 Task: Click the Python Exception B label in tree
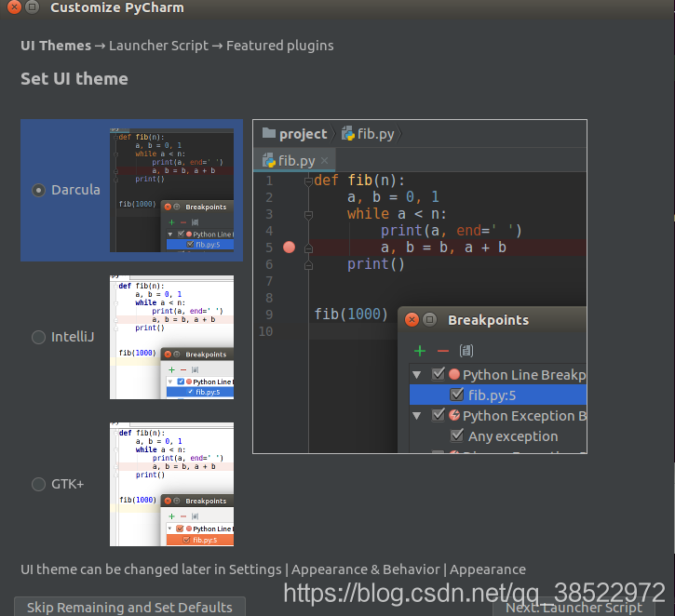524,416
